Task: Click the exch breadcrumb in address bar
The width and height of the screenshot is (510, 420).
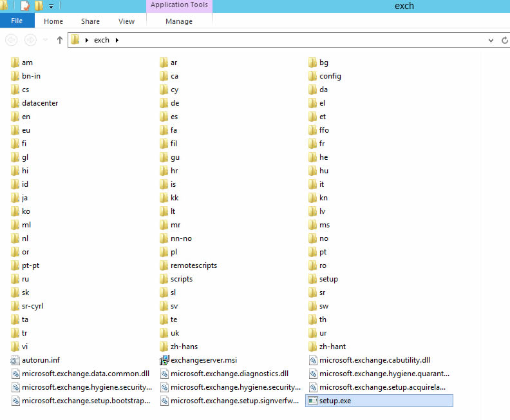Action: click(x=102, y=40)
